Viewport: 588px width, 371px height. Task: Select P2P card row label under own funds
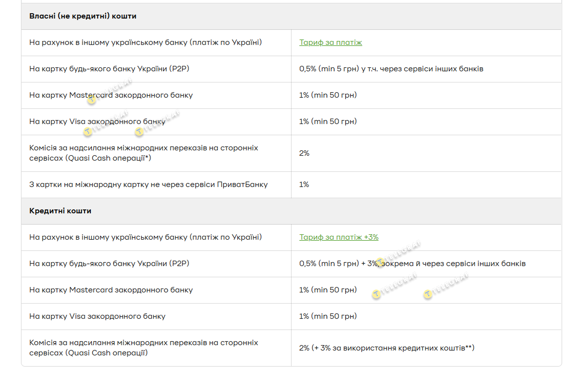[109, 69]
